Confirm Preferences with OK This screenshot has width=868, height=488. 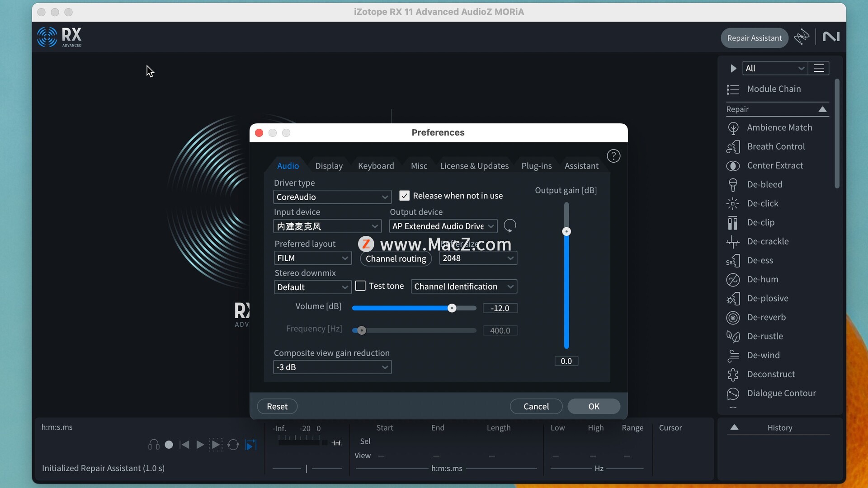[x=594, y=406]
